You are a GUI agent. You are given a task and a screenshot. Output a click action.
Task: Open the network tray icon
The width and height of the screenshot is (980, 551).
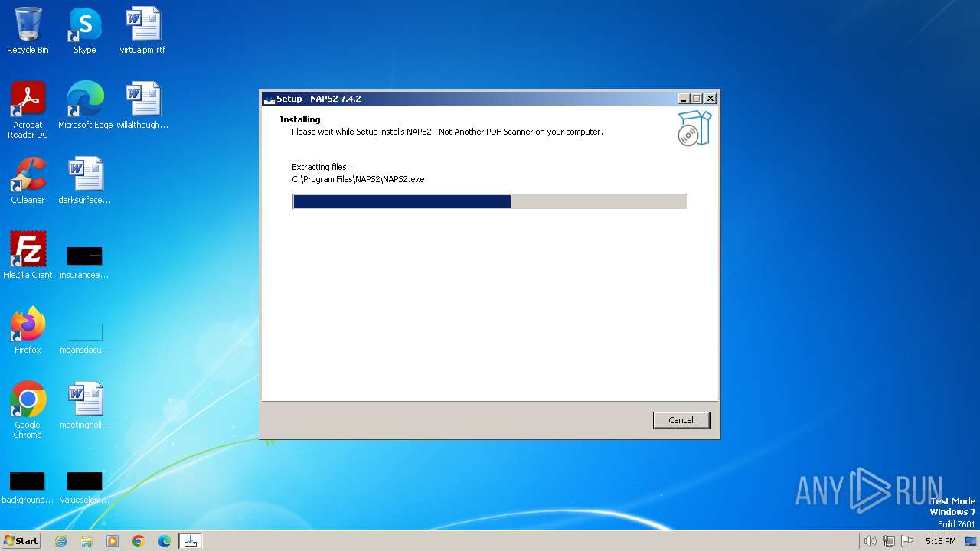pos(888,541)
